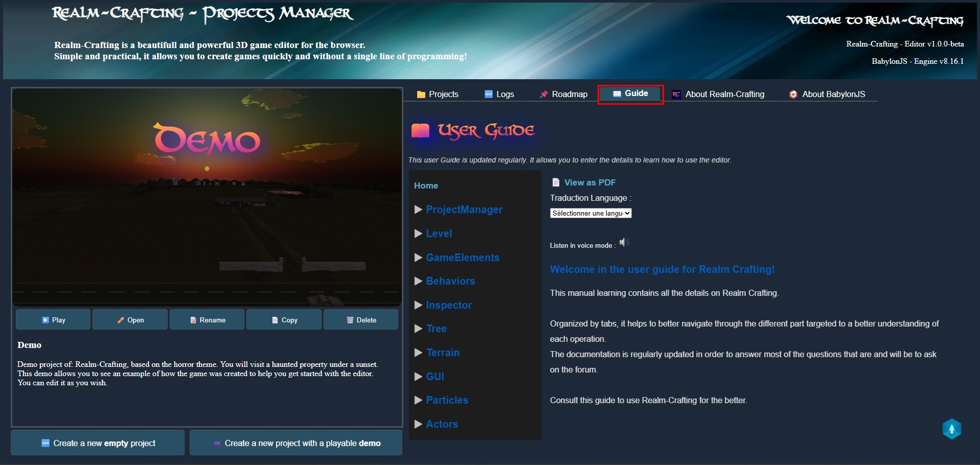Open the GameElements guide section

coord(463,258)
